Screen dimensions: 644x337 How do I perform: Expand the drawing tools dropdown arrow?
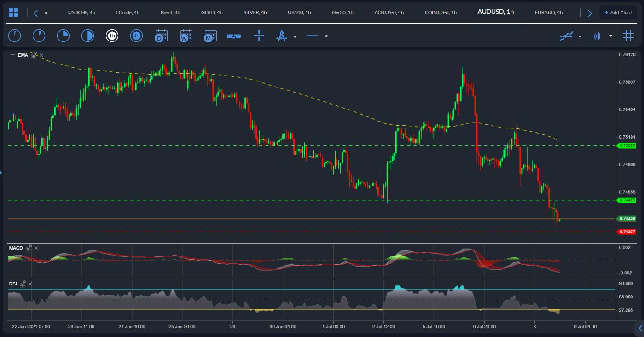pos(295,36)
